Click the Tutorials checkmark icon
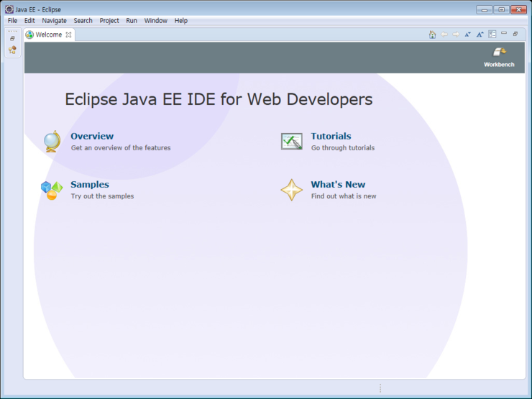The height and width of the screenshot is (399, 532). (x=291, y=141)
